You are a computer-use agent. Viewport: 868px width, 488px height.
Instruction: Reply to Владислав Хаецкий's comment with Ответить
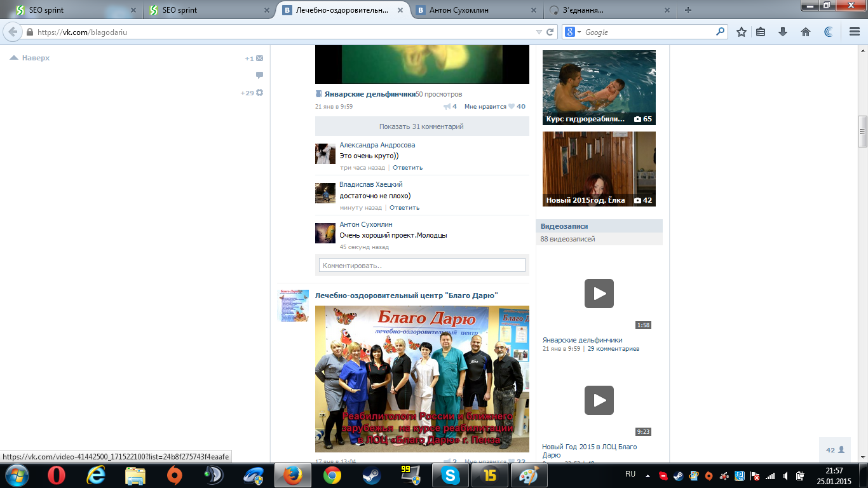(405, 208)
